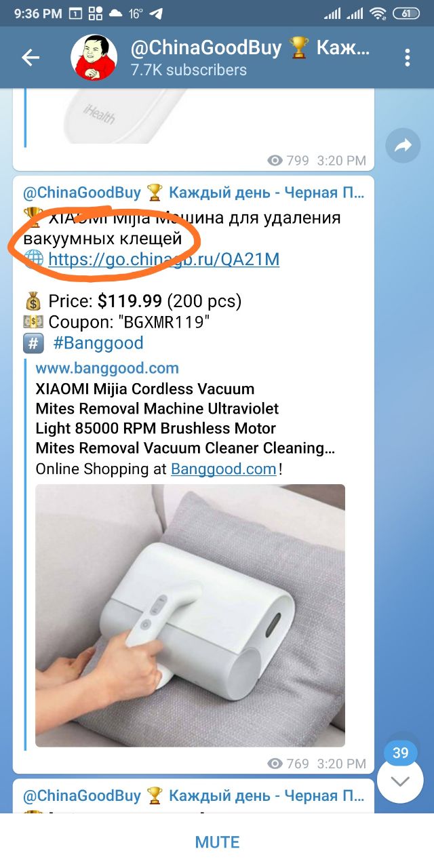Tap the money bag Price icon

pyautogui.click(x=33, y=300)
